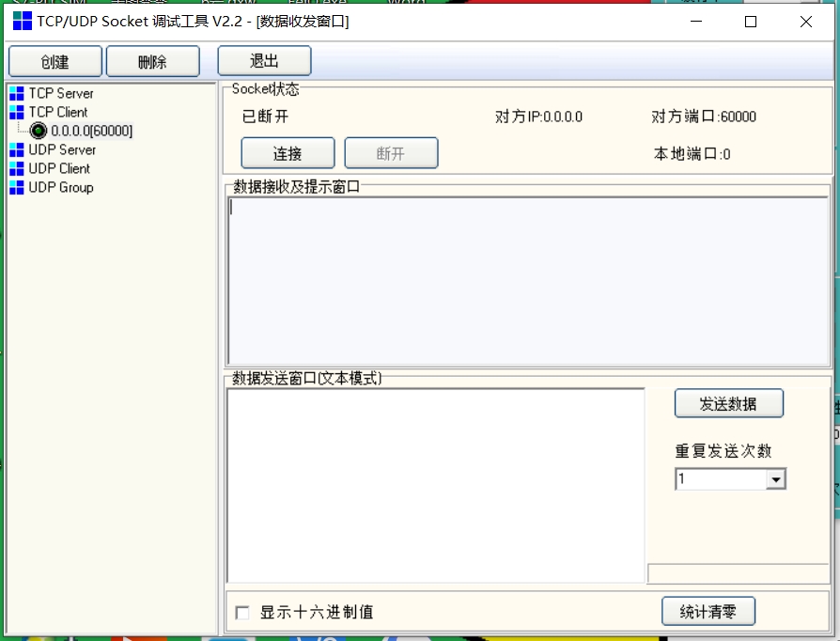Select the UDP Client tree label
The width and height of the screenshot is (840, 641).
pos(59,169)
